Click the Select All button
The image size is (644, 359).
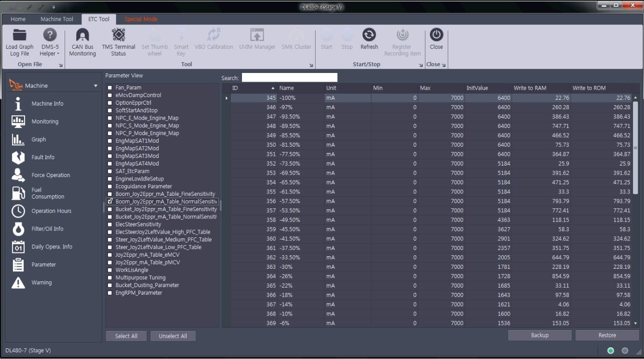pyautogui.click(x=126, y=336)
